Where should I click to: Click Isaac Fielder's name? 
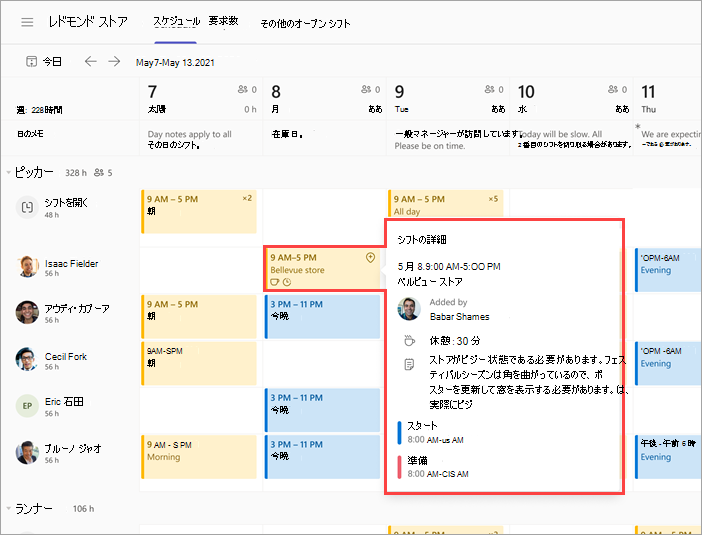click(x=72, y=264)
